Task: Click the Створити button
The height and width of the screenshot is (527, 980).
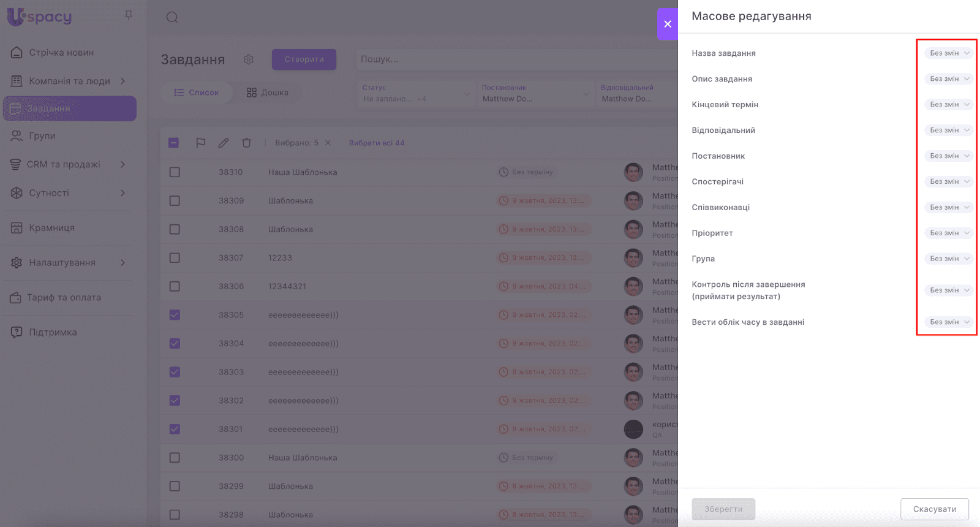Action: 304,59
